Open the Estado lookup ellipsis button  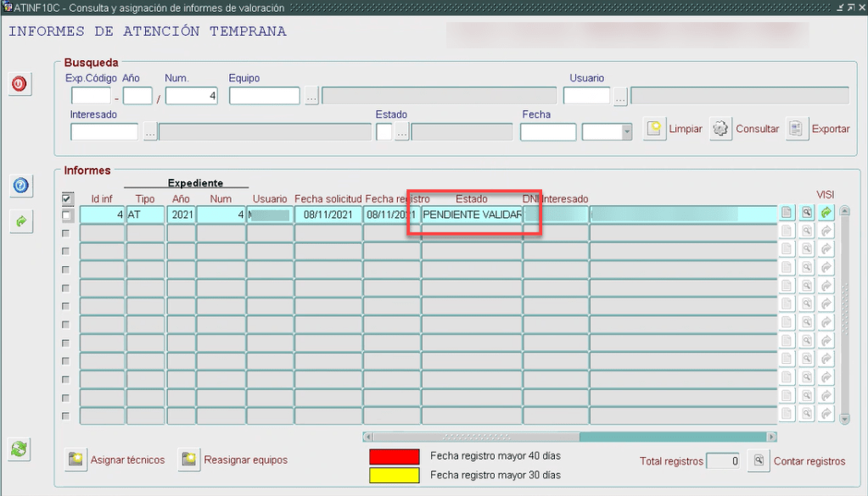coord(401,132)
